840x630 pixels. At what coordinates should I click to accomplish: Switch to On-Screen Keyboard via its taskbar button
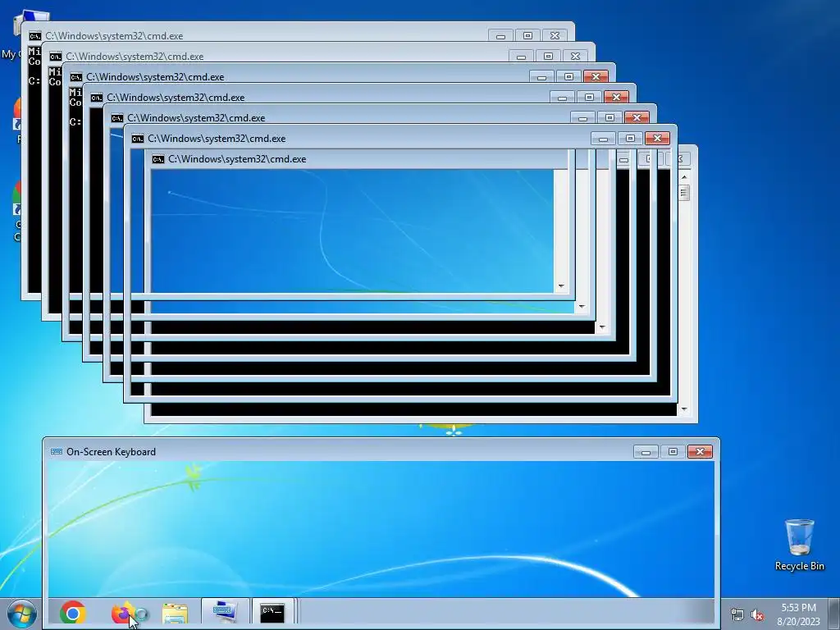225,612
